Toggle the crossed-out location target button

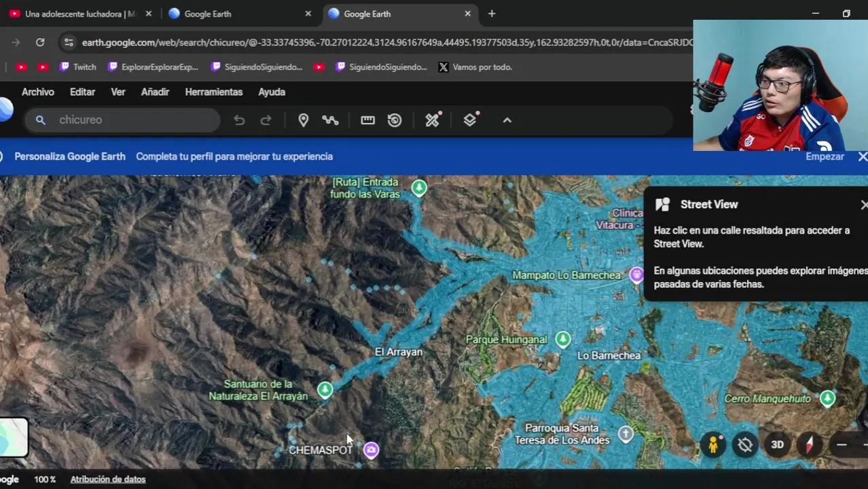pyautogui.click(x=745, y=445)
